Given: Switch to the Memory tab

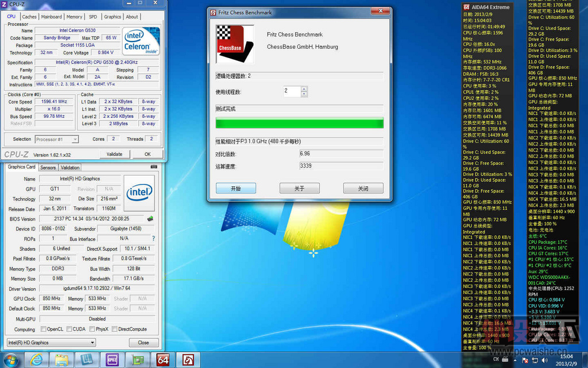Looking at the screenshot, I should [x=74, y=17].
